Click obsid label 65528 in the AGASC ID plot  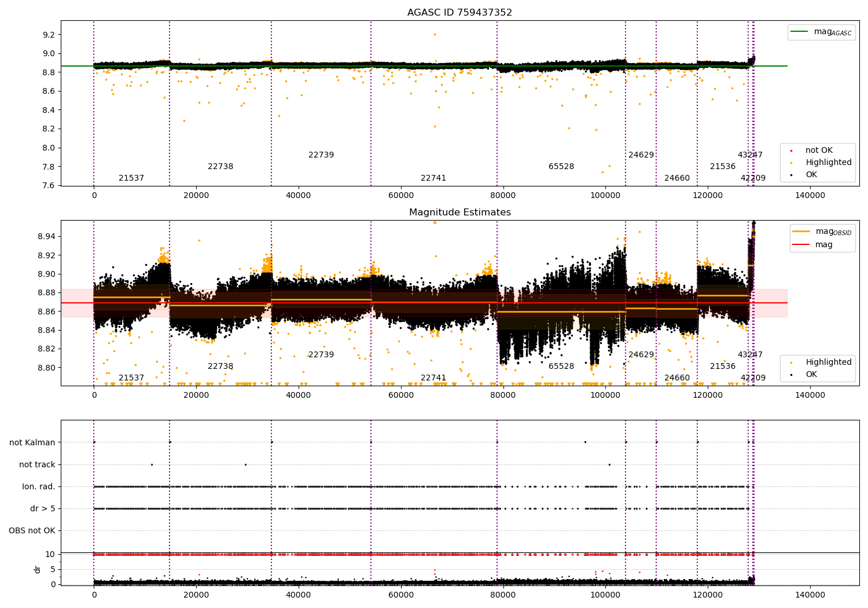pyautogui.click(x=561, y=166)
